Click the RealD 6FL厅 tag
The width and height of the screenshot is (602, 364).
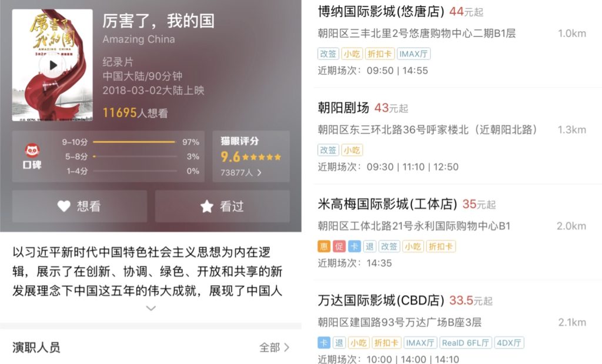point(466,342)
